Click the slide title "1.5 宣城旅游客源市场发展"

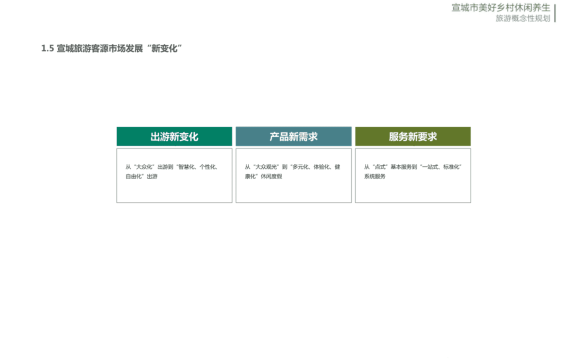pyautogui.click(x=111, y=48)
